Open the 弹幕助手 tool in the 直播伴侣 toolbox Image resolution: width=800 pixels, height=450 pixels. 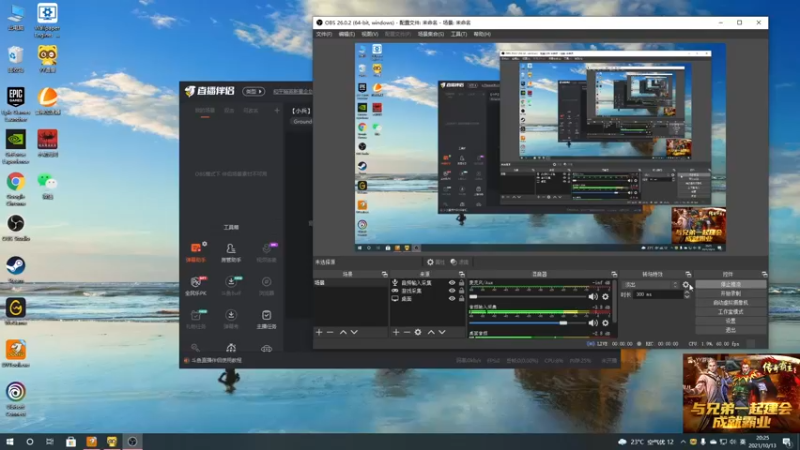pos(196,253)
